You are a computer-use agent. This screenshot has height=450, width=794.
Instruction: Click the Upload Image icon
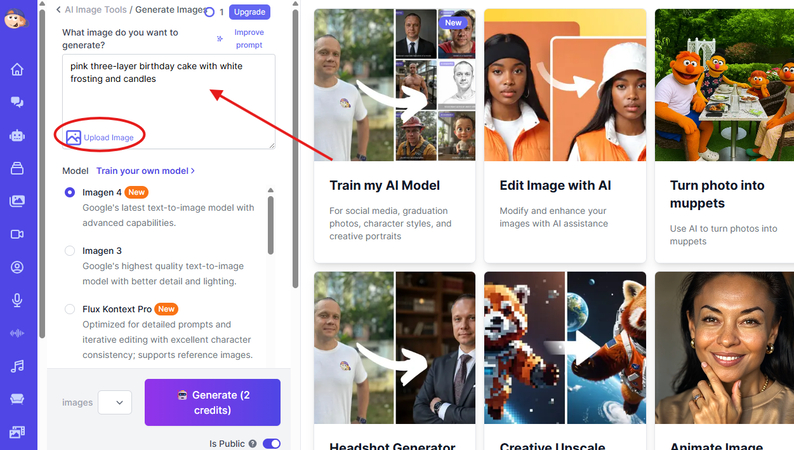click(73, 137)
